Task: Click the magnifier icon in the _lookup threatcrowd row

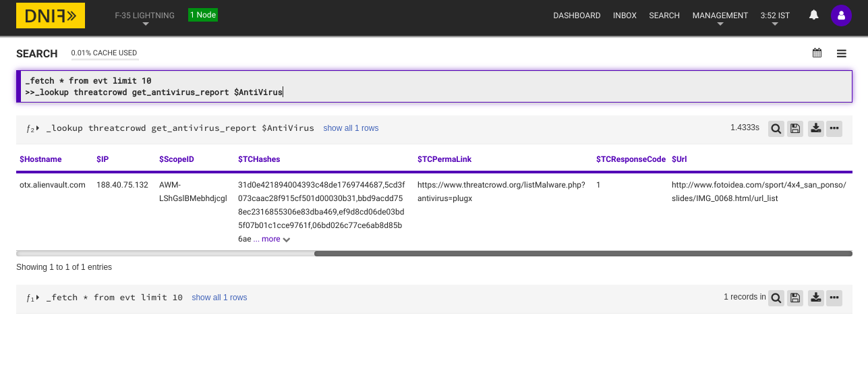Action: (776, 129)
